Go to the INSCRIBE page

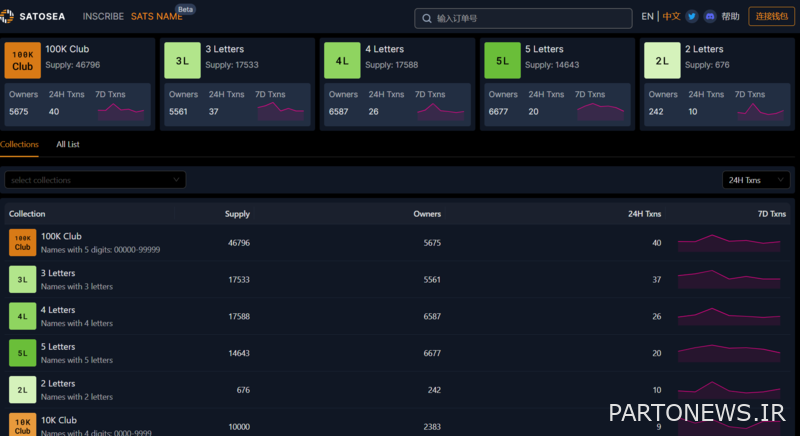pos(103,16)
